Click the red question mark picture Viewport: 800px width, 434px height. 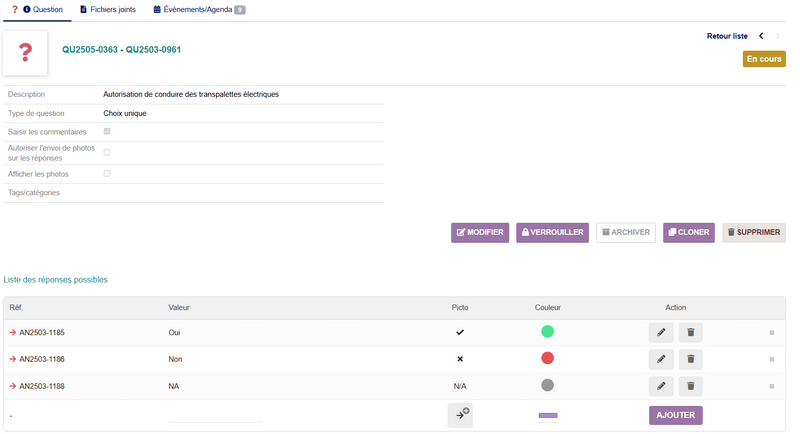[25, 53]
